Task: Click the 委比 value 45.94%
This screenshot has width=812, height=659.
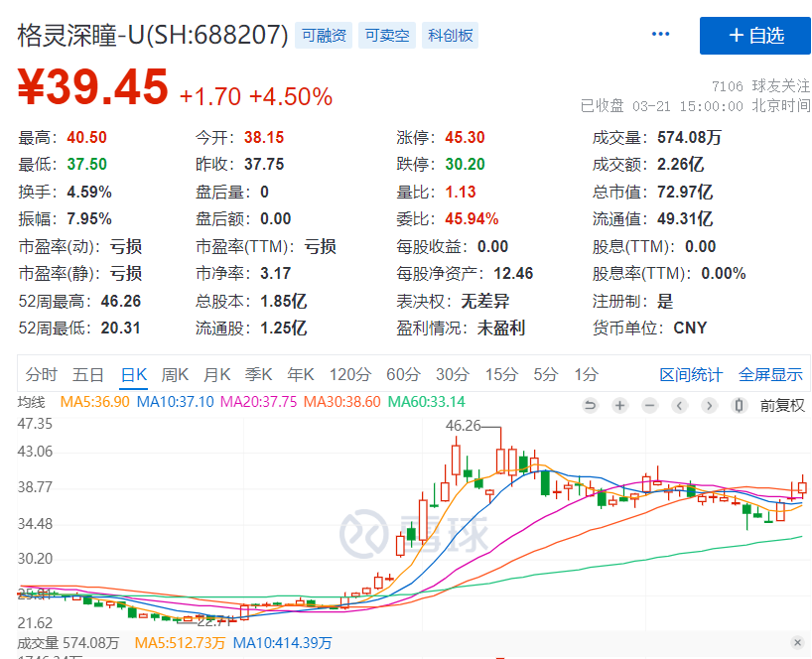Action: pyautogui.click(x=472, y=218)
